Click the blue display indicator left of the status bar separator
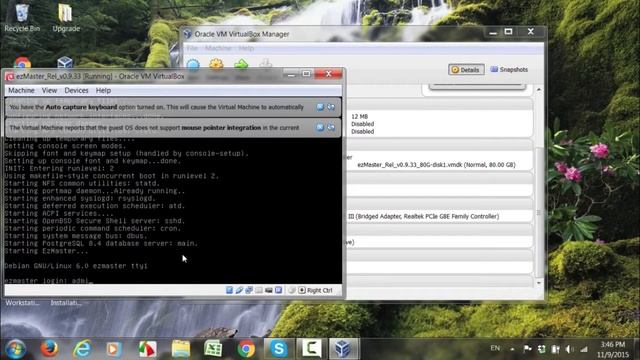The height and width of the screenshot is (360, 640). pyautogui.click(x=278, y=290)
